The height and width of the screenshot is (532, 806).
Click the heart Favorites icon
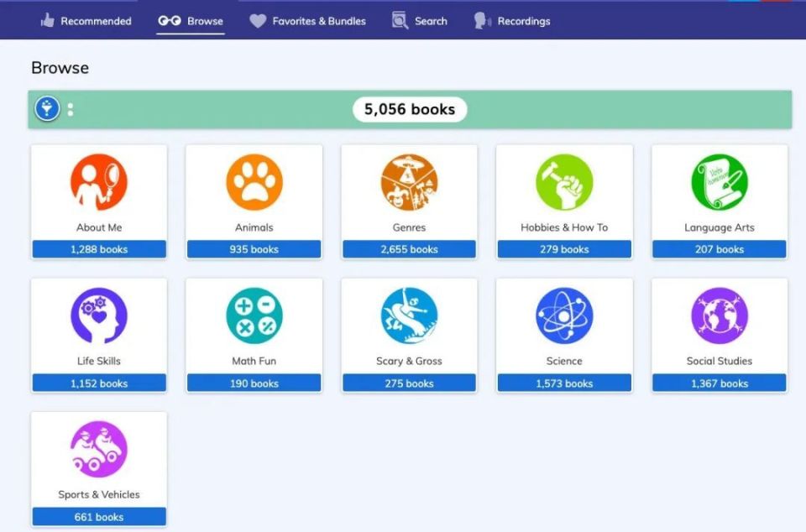[x=258, y=21]
